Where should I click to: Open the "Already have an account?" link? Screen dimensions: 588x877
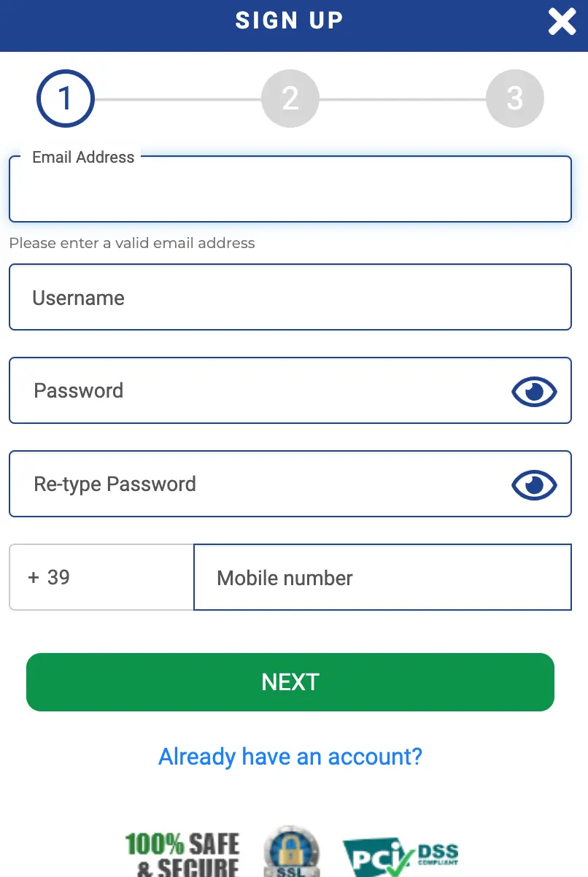point(290,757)
